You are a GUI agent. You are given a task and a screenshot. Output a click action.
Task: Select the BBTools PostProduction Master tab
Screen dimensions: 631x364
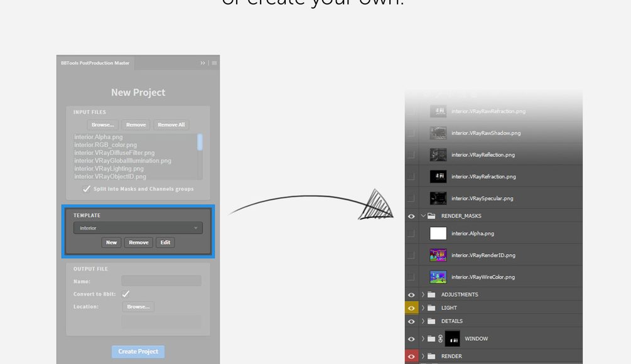pyautogui.click(x=95, y=63)
